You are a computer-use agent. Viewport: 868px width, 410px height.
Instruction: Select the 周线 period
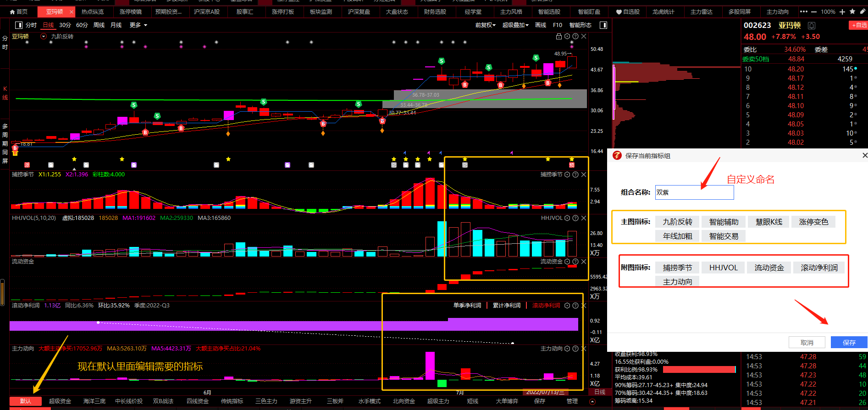99,25
